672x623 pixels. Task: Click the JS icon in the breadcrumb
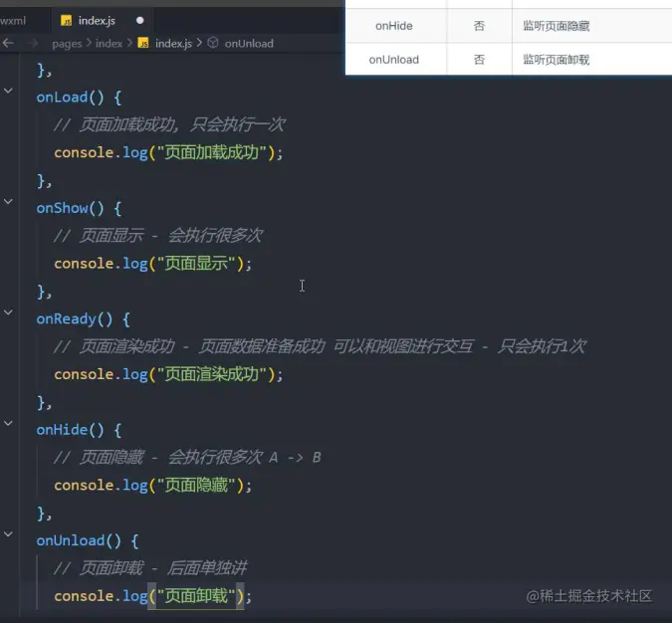(x=143, y=43)
